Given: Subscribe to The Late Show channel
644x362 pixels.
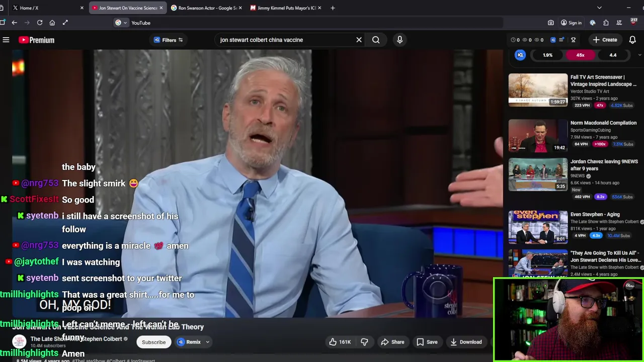Looking at the screenshot, I should coord(153,342).
